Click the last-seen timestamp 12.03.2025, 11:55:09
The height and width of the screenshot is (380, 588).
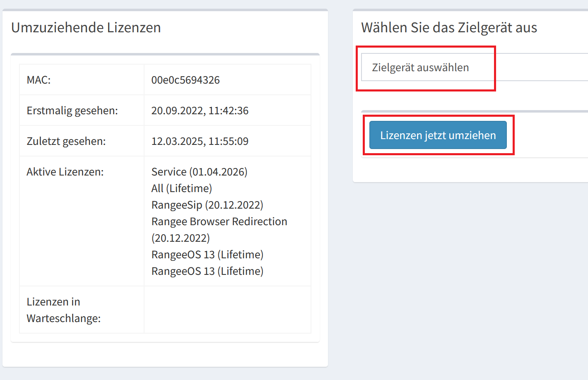[x=200, y=141]
